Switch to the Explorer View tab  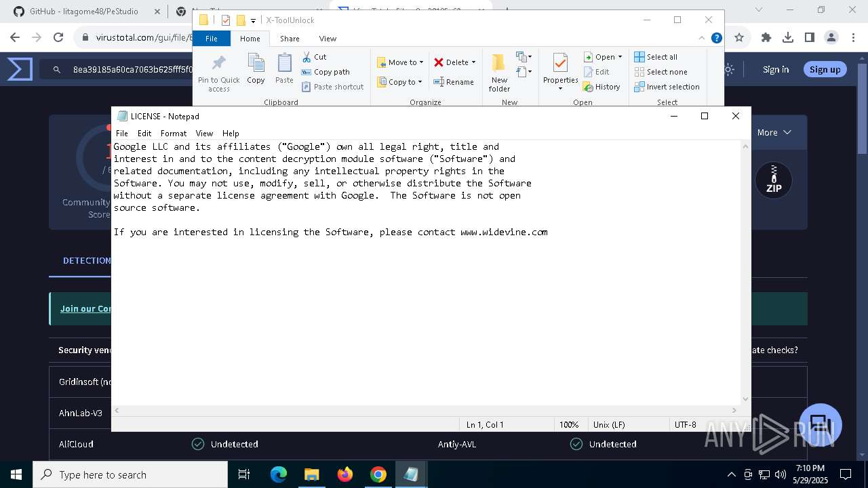(328, 39)
